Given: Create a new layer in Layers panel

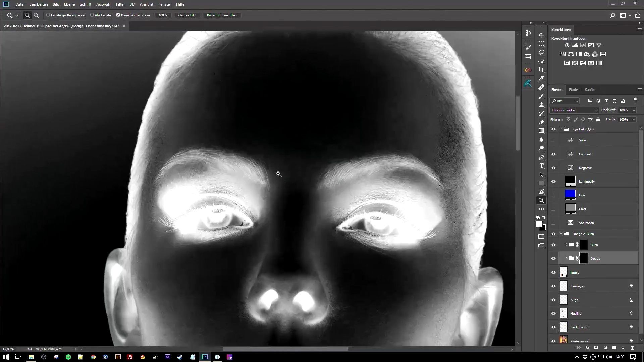Looking at the screenshot, I should (x=623, y=348).
